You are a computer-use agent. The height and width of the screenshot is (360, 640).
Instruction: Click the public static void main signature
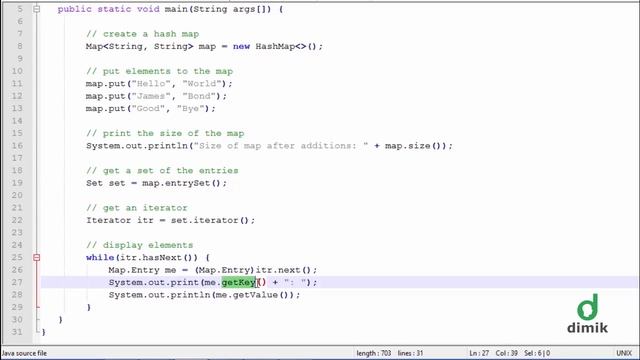[170, 9]
